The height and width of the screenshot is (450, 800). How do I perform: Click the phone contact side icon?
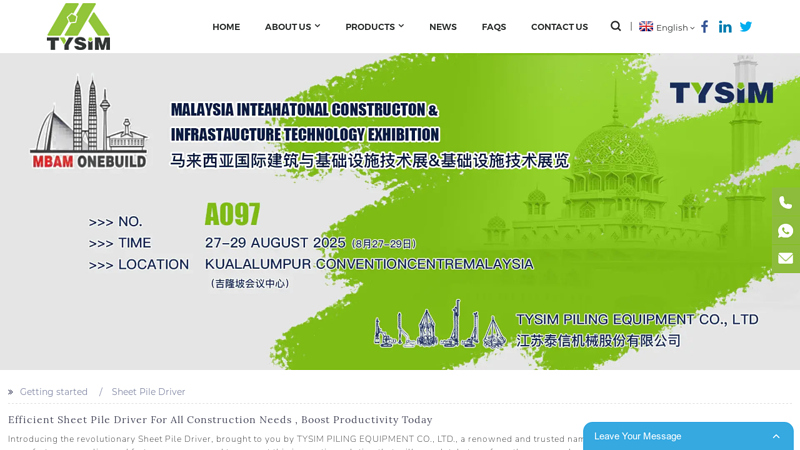coord(786,203)
